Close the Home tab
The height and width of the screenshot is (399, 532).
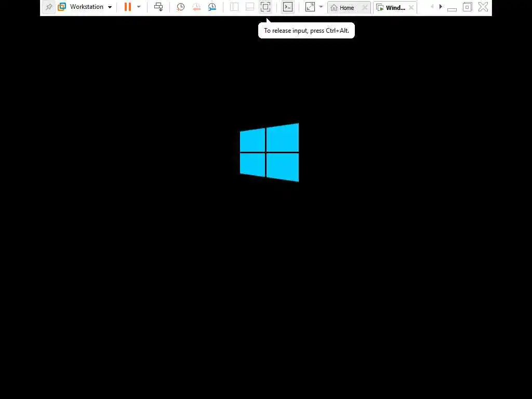click(x=365, y=7)
